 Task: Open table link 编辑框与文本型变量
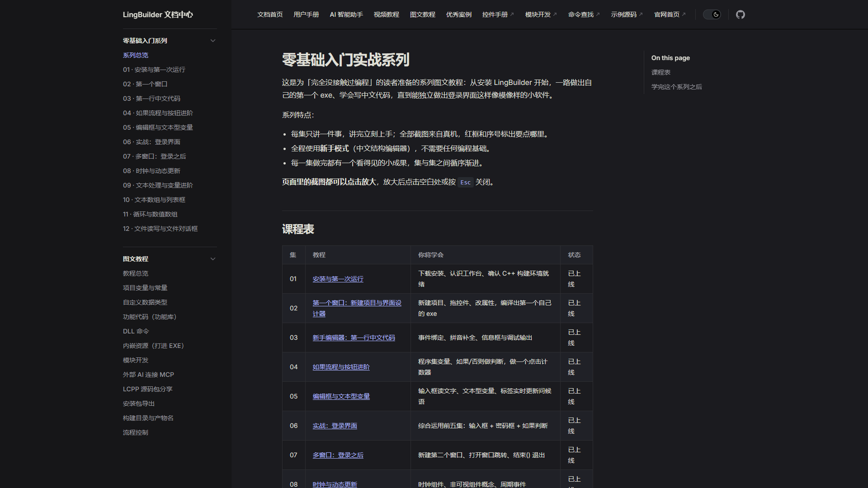[341, 396]
